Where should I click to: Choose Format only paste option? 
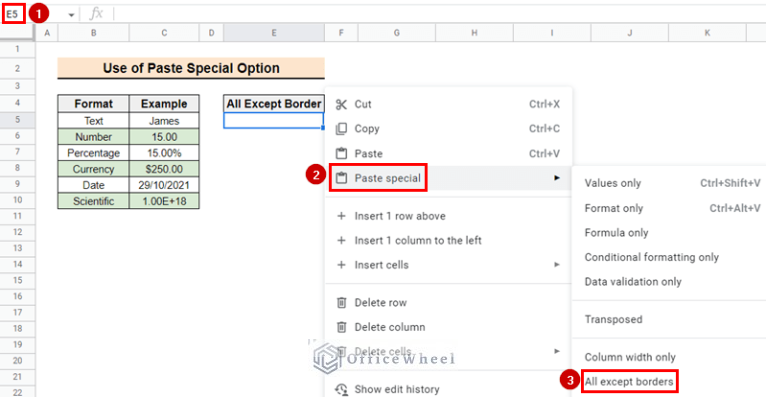tap(669, 208)
